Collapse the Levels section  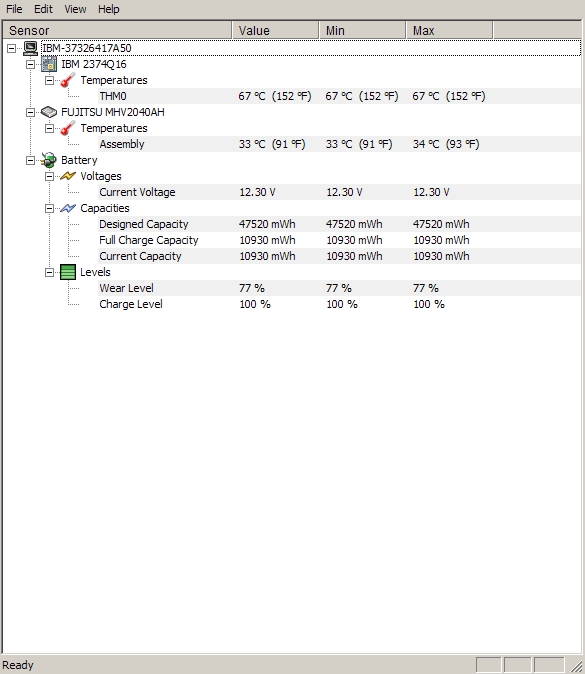coord(49,273)
